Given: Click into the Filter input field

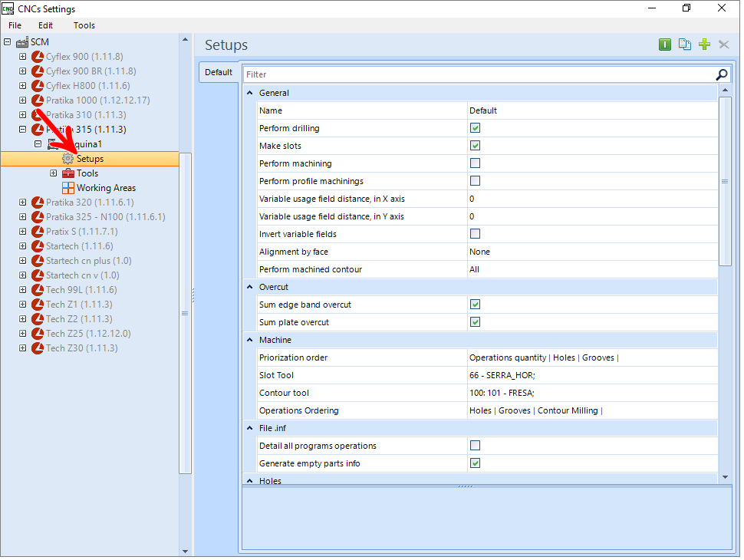Looking at the screenshot, I should tap(479, 74).
